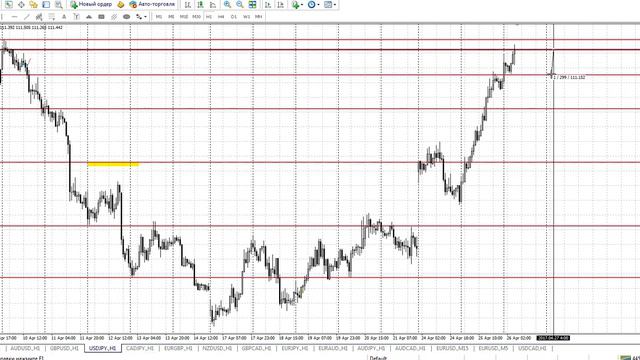Switch to line chart display
This screenshot has width=640, height=360.
tap(213, 4)
